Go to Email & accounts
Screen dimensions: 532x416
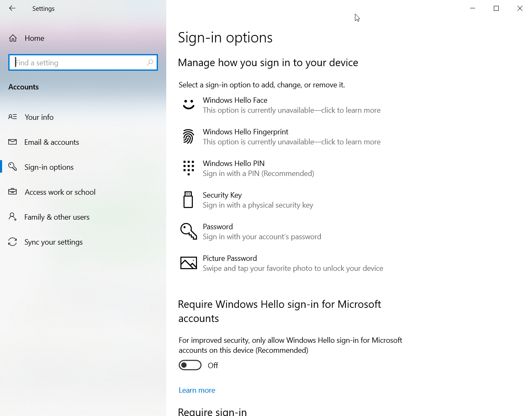tap(83, 142)
